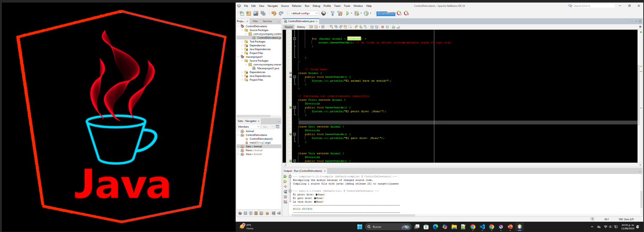Close the Output Run tab
Image resolution: width=644 pixels, height=232 pixels.
[x=325, y=171]
